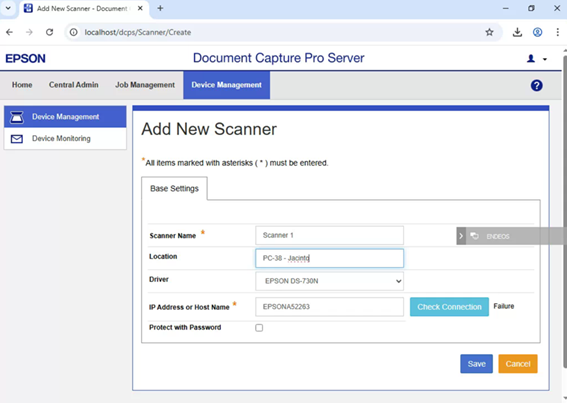The image size is (567, 403).
Task: Click the IP Address or Host Name field
Action: click(329, 307)
